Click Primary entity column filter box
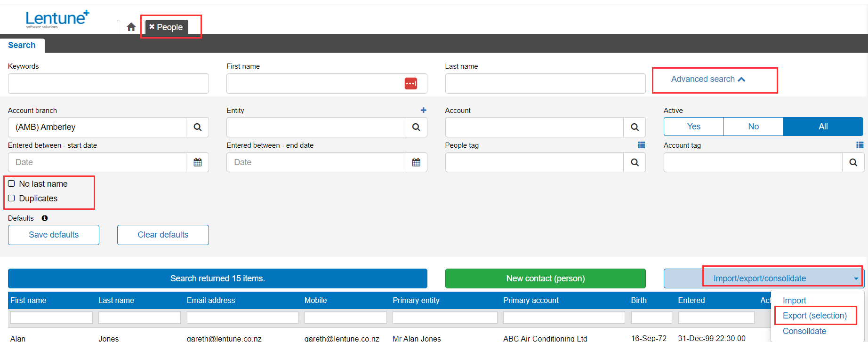This screenshot has width=868, height=342. tap(445, 318)
